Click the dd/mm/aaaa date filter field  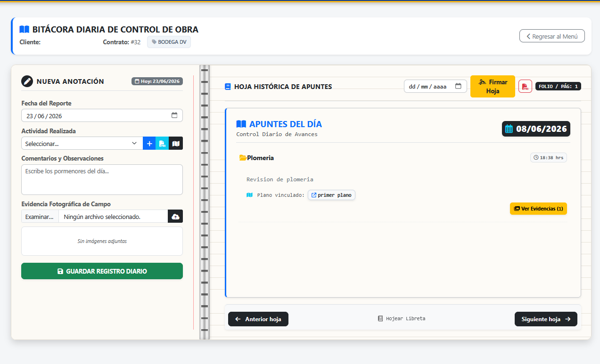click(436, 86)
